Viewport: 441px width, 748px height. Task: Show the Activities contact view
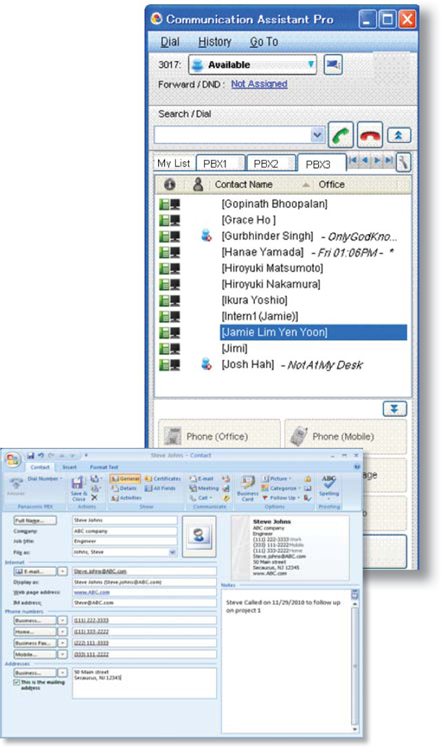point(126,498)
